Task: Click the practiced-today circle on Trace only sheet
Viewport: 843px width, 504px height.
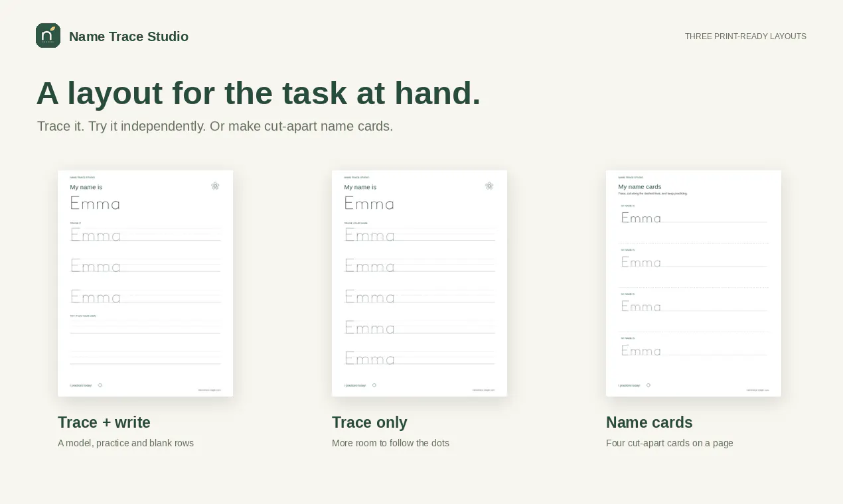Action: tap(374, 385)
